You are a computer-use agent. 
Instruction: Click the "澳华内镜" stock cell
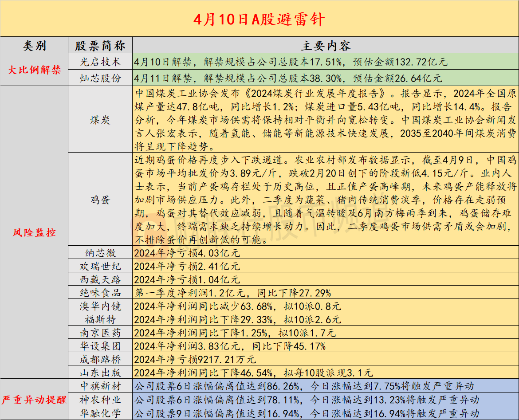pyautogui.click(x=100, y=306)
